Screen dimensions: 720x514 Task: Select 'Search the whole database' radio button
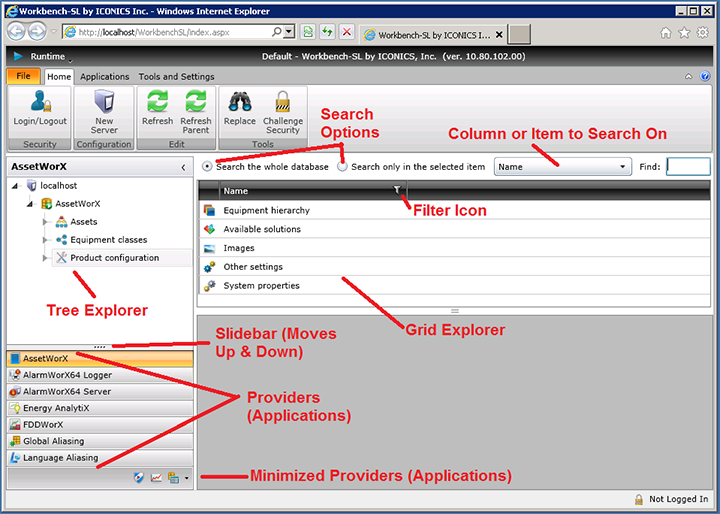pos(207,167)
